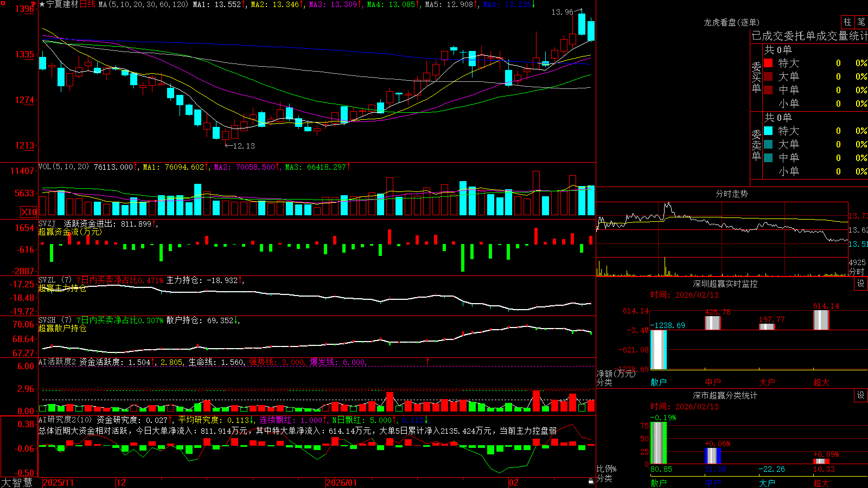
Task: Click the 超赢资金流(万元) yellow label
Action: (70, 232)
